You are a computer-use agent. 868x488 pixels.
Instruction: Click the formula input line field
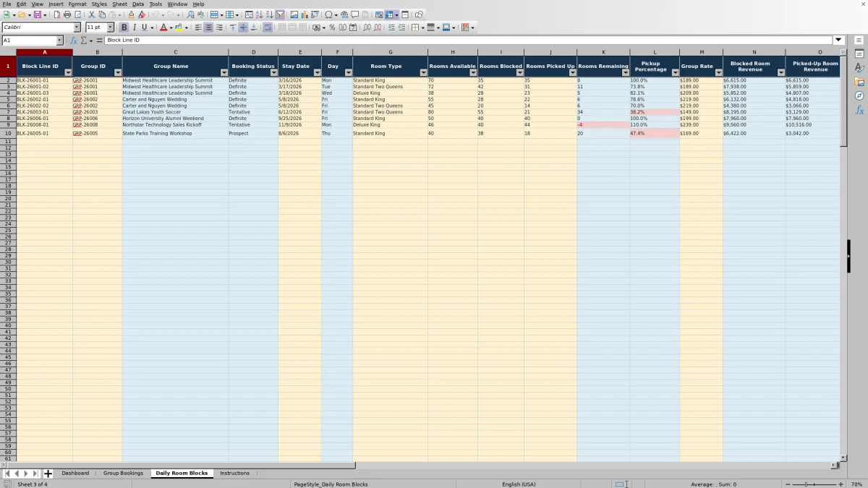click(469, 40)
